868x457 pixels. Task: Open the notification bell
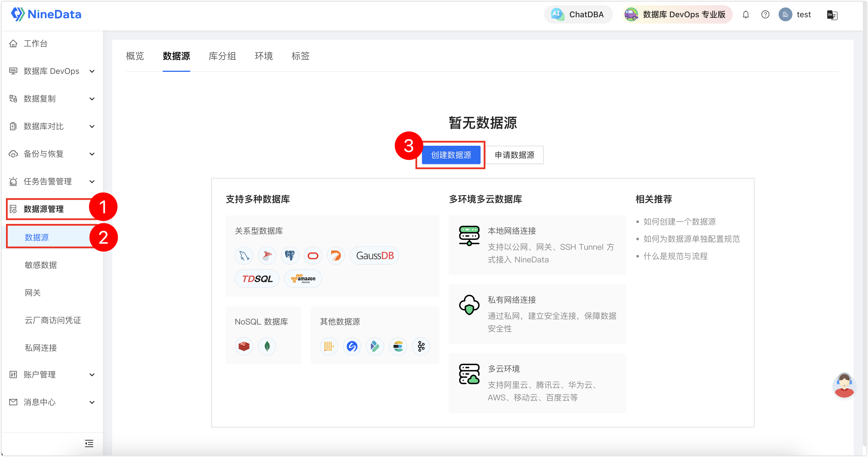tap(746, 14)
